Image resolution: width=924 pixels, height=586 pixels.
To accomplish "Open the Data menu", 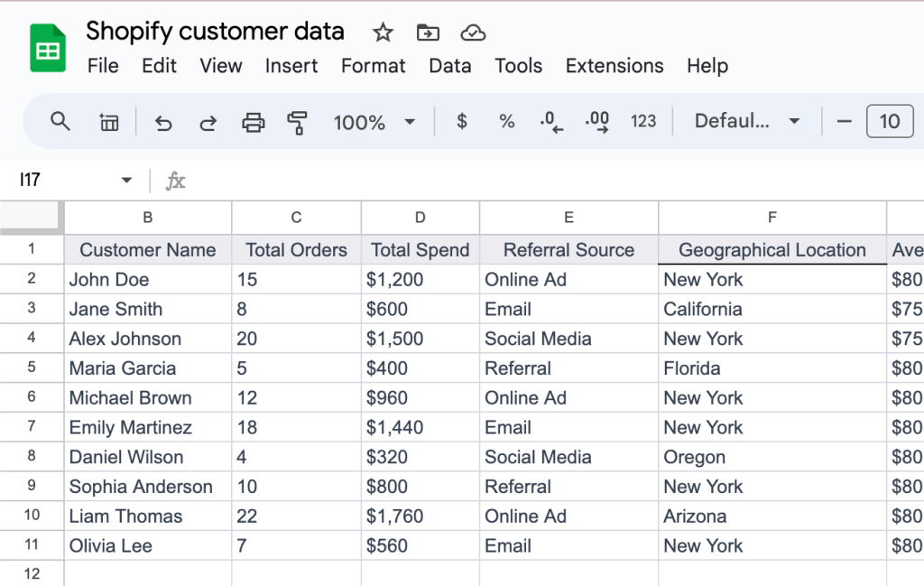I will (x=450, y=65).
